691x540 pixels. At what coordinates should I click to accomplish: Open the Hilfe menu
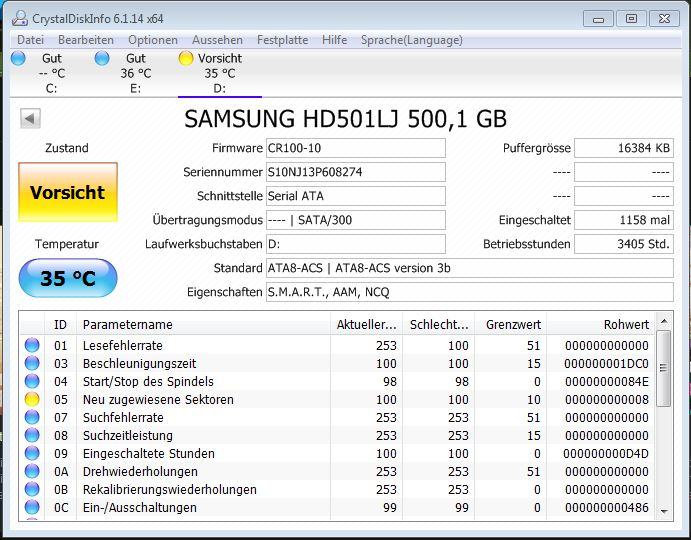[334, 40]
